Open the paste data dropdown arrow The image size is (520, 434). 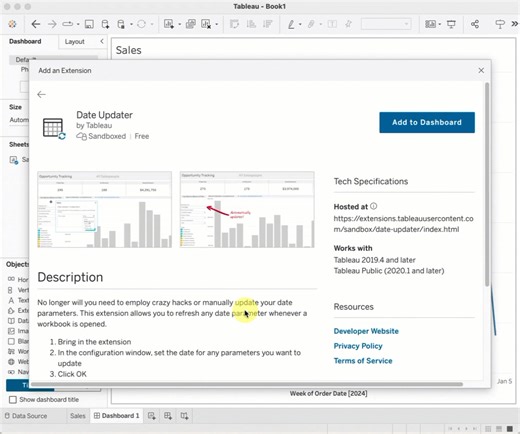coord(131,24)
